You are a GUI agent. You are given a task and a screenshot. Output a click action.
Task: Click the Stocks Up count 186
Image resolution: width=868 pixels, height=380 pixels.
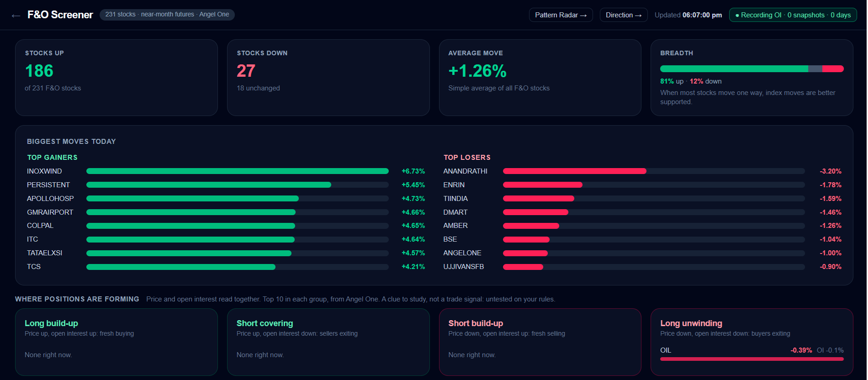click(x=39, y=71)
